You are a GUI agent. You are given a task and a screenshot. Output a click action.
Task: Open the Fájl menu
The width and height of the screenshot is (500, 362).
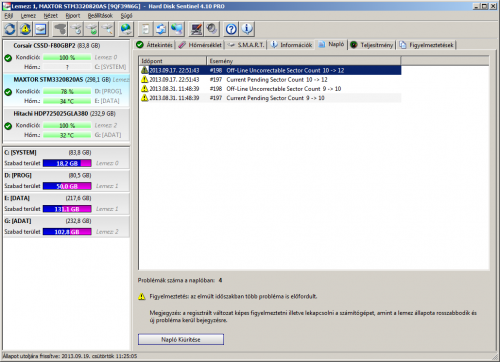point(9,16)
